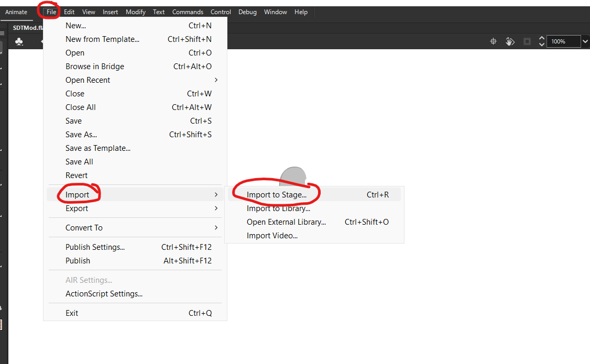Click the Edit Symbols club icon
Viewport: 590px width, 364px height.
[19, 41]
